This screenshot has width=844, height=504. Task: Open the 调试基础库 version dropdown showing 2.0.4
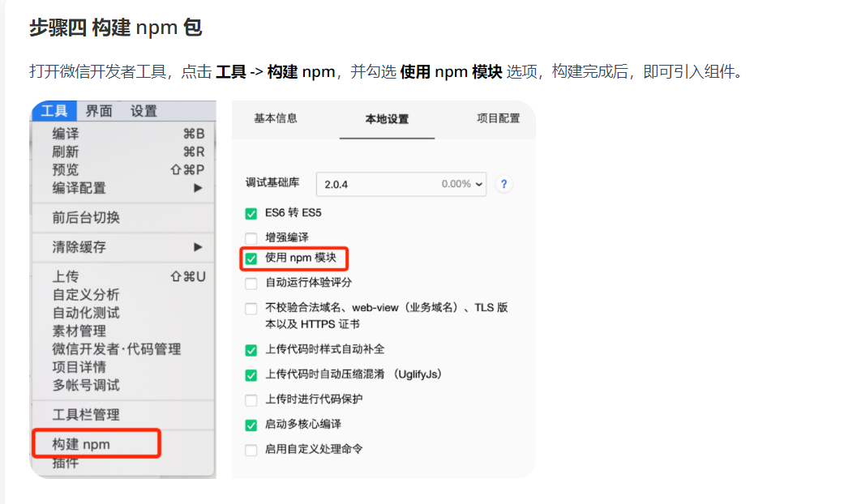pos(401,184)
